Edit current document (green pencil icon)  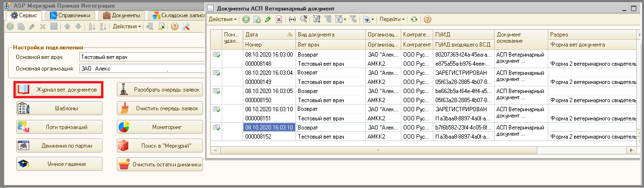(268, 19)
